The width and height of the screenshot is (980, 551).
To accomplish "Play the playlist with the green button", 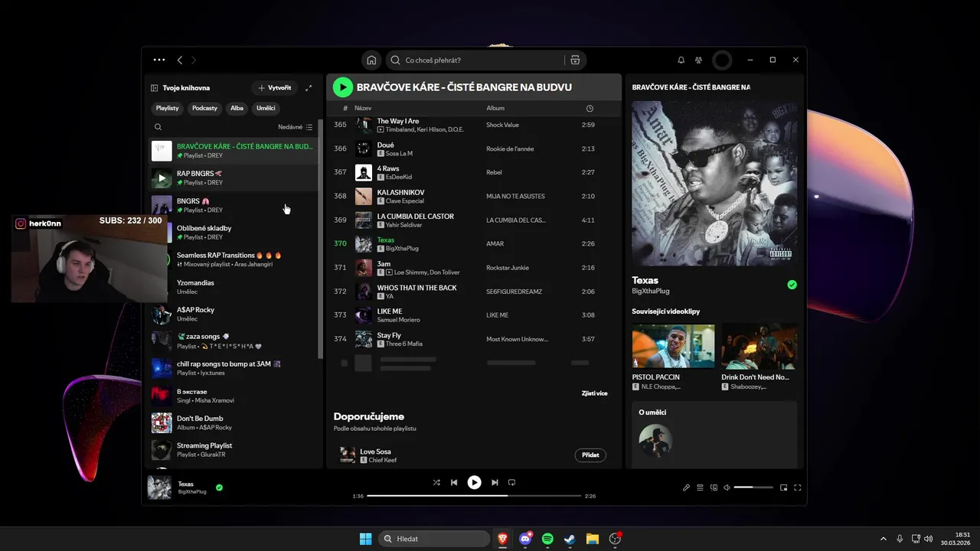I will [342, 87].
